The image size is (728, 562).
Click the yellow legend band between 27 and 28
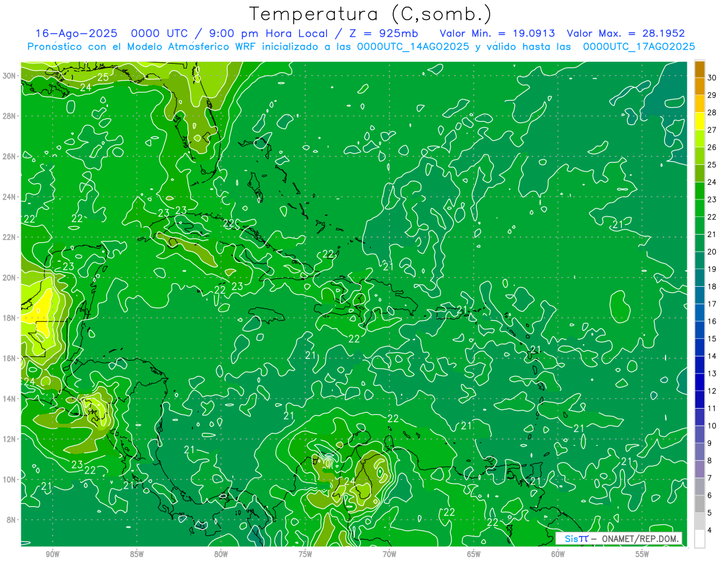699,121
